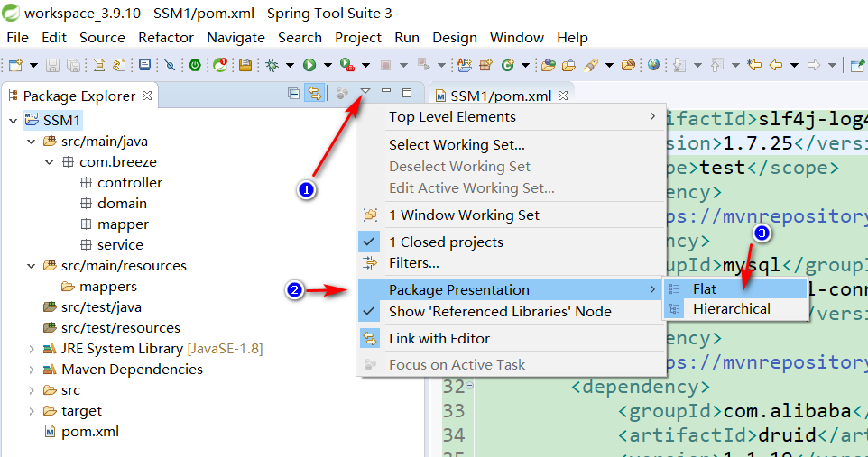Click the pin editor icon at toolbar end

click(857, 65)
